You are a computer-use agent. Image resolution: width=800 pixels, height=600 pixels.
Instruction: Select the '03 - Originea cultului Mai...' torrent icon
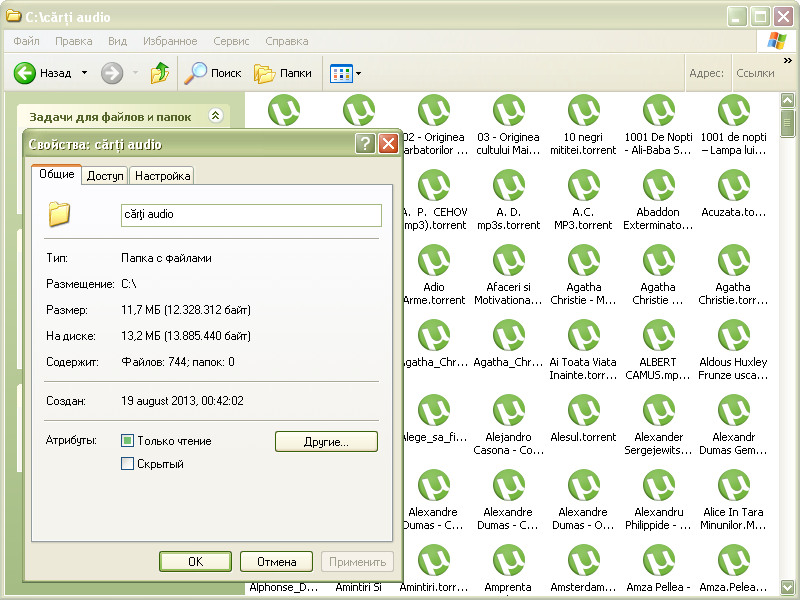pyautogui.click(x=509, y=110)
